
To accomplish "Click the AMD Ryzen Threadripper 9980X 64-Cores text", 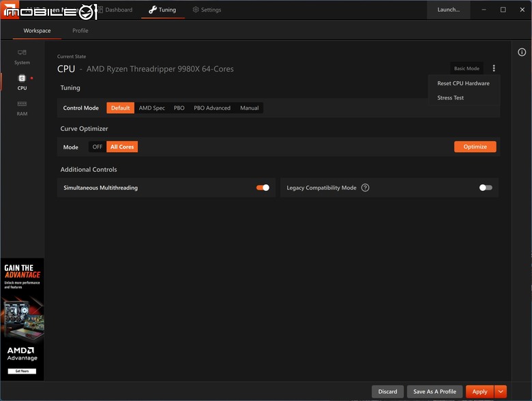I will (160, 69).
